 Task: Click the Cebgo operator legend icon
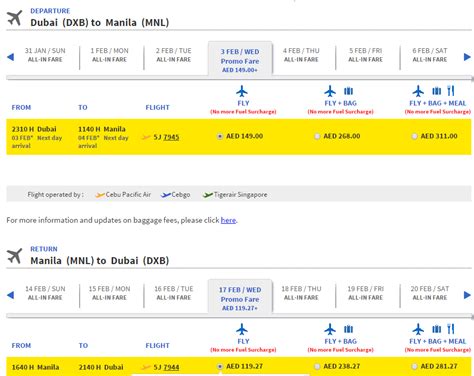tap(166, 195)
